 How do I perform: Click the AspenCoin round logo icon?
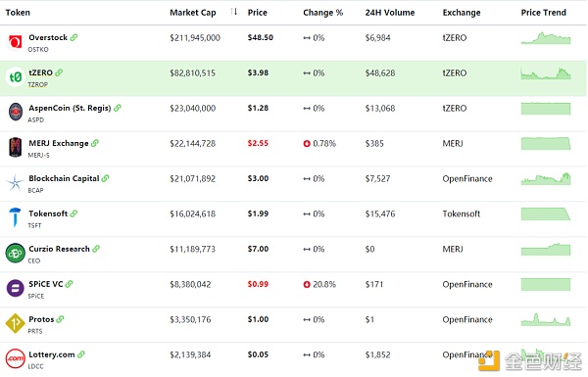pyautogui.click(x=16, y=112)
